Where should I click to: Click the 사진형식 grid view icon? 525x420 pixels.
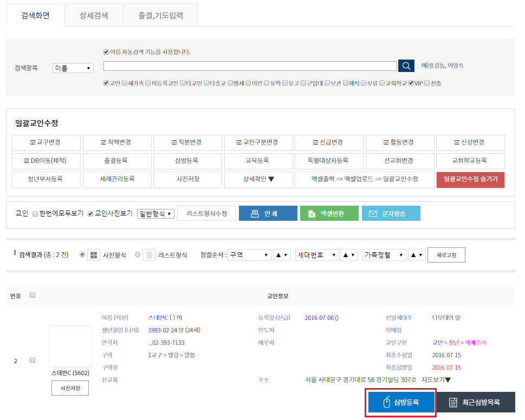click(94, 255)
